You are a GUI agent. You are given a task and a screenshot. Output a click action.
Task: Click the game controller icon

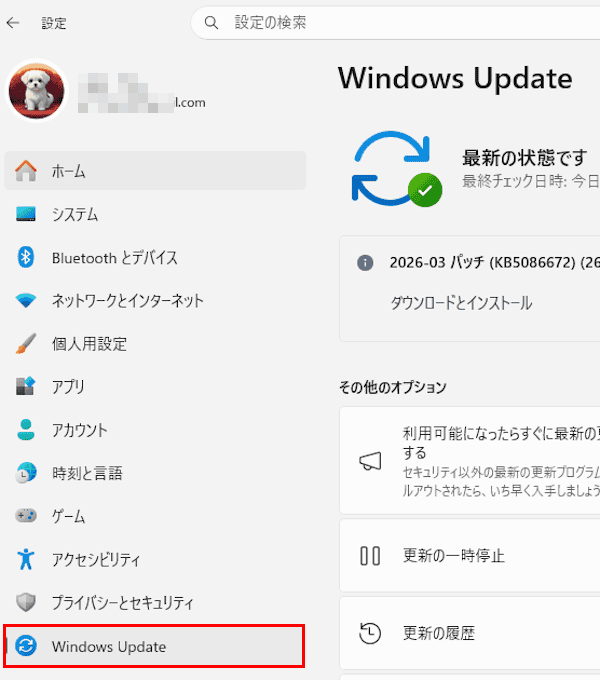26,516
